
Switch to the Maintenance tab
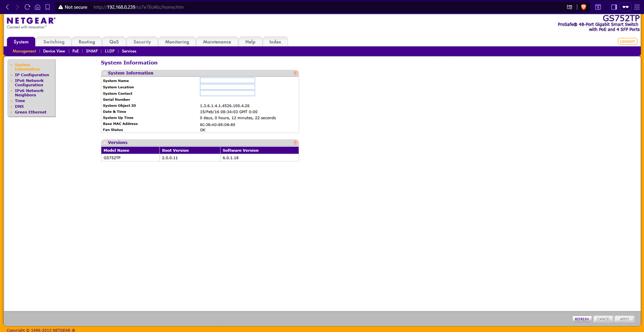point(217,42)
